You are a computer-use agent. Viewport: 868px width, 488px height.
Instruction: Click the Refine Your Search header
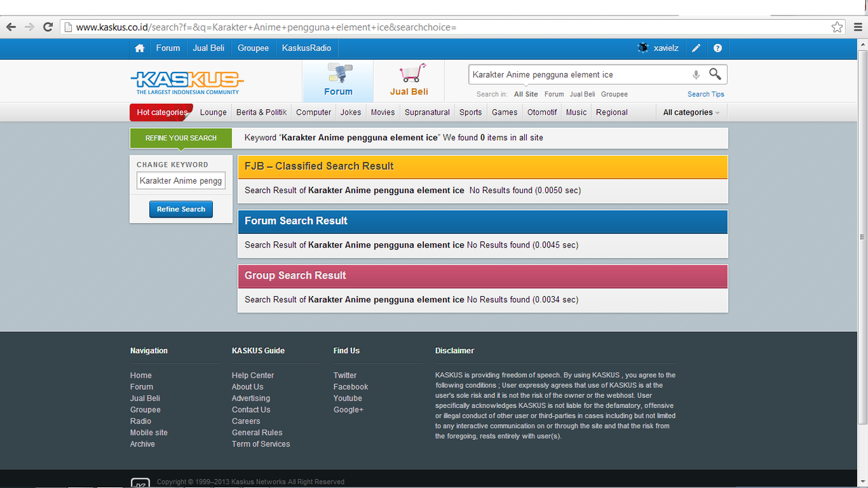(180, 138)
